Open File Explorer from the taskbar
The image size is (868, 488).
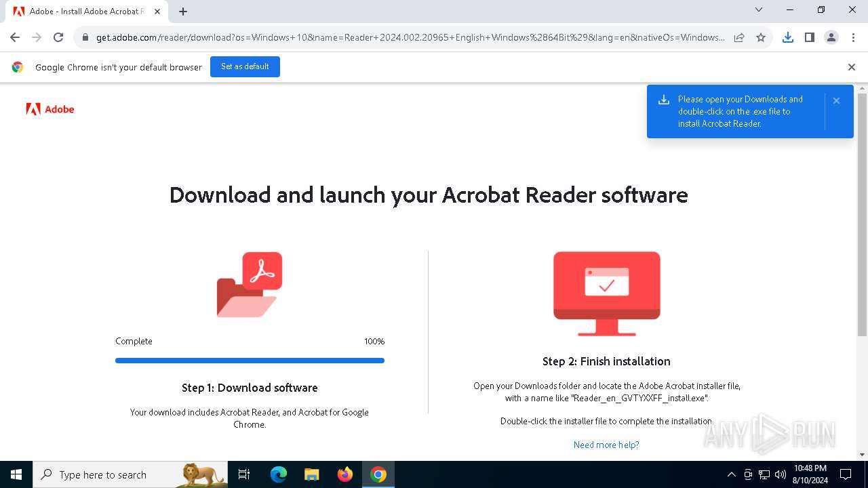coord(311,474)
